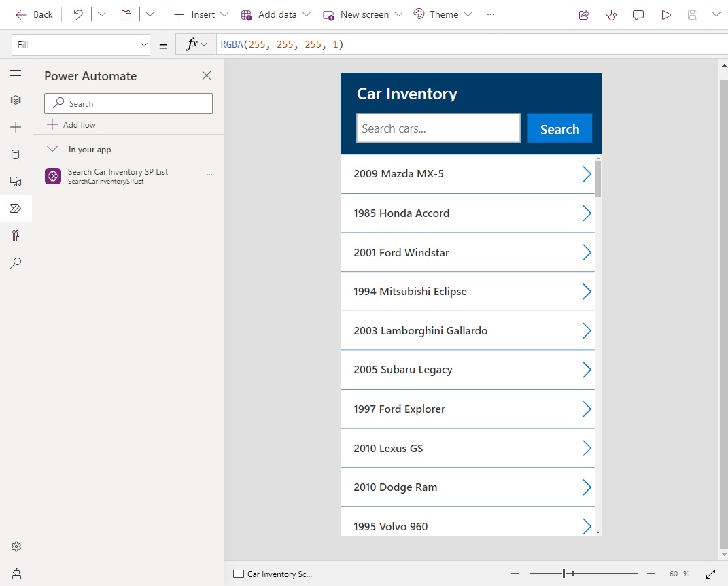This screenshot has width=728, height=586.
Task: Open the Fill property dropdown
Action: point(80,44)
